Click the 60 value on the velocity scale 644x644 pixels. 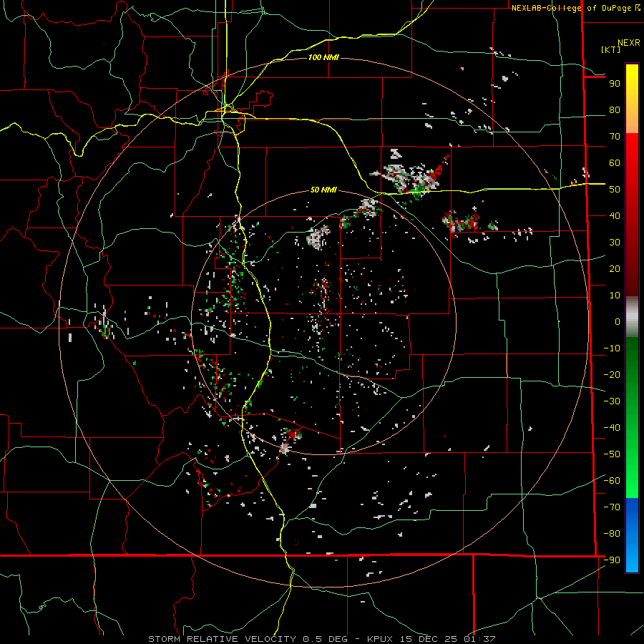coord(615,163)
